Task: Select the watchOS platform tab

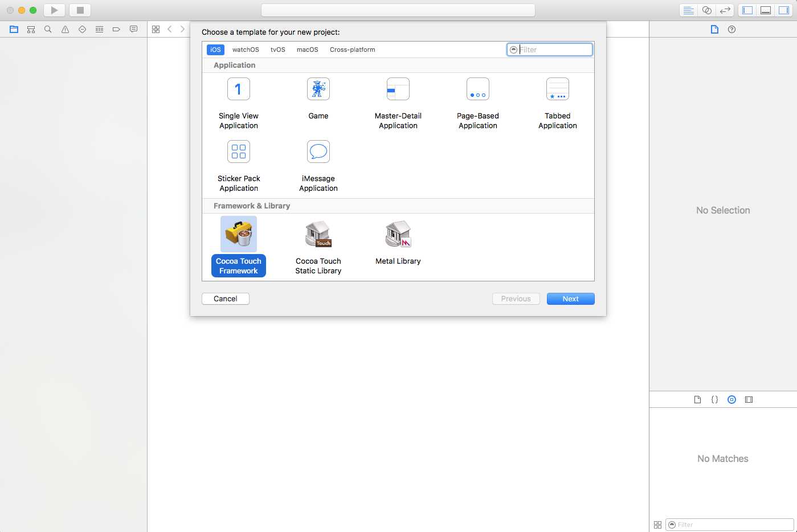Action: [246, 50]
